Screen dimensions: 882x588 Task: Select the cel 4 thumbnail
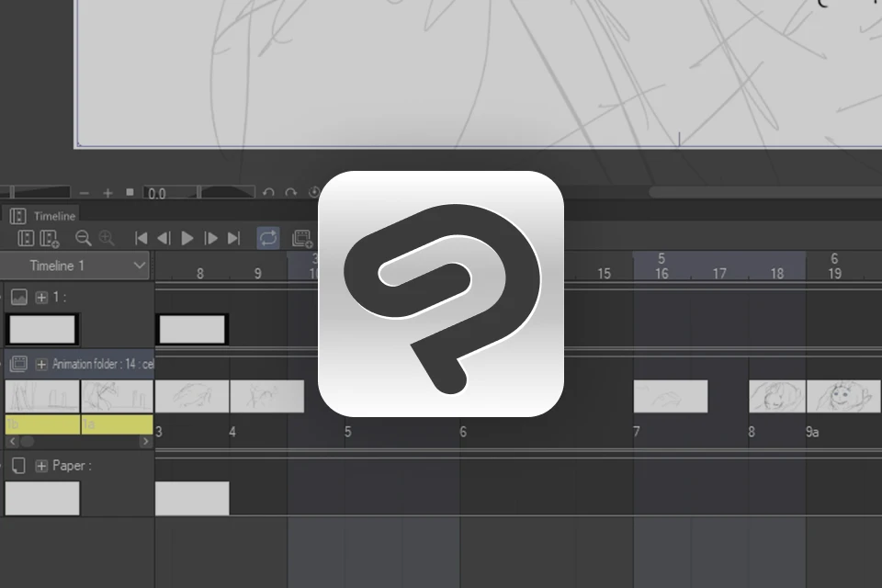tap(267, 396)
